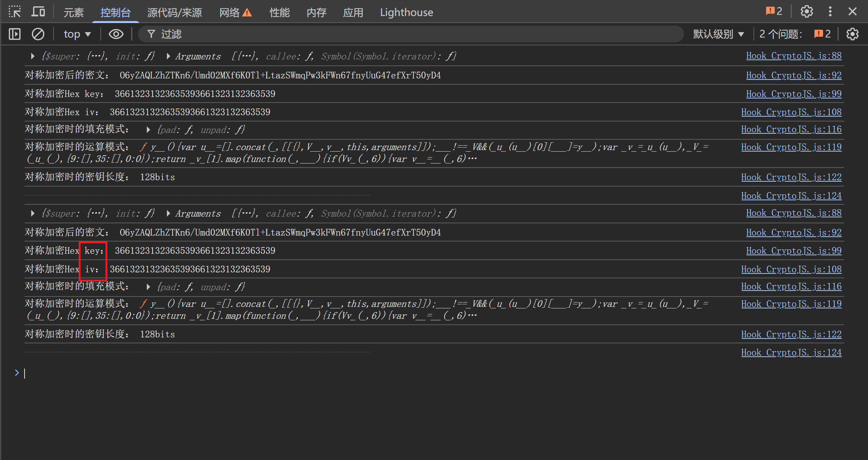868x460 pixels.
Task: Select second 对称加密后的密文 ciphertext value
Action: click(280, 233)
